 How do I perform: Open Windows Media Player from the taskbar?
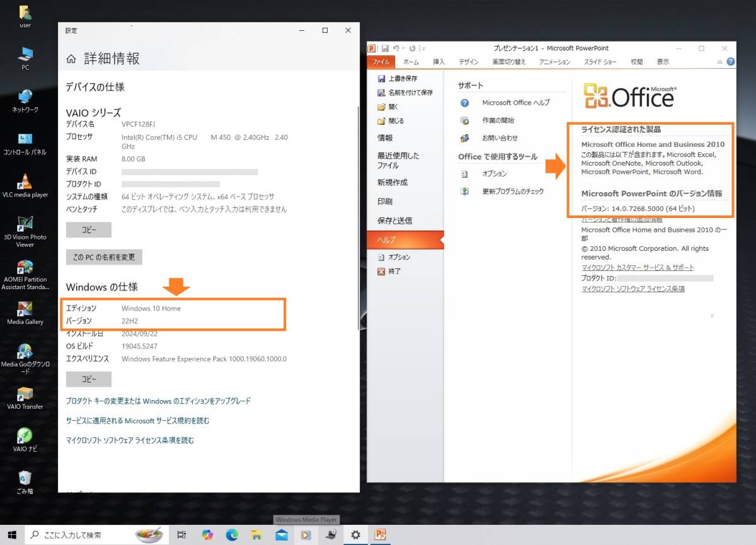tap(306, 535)
